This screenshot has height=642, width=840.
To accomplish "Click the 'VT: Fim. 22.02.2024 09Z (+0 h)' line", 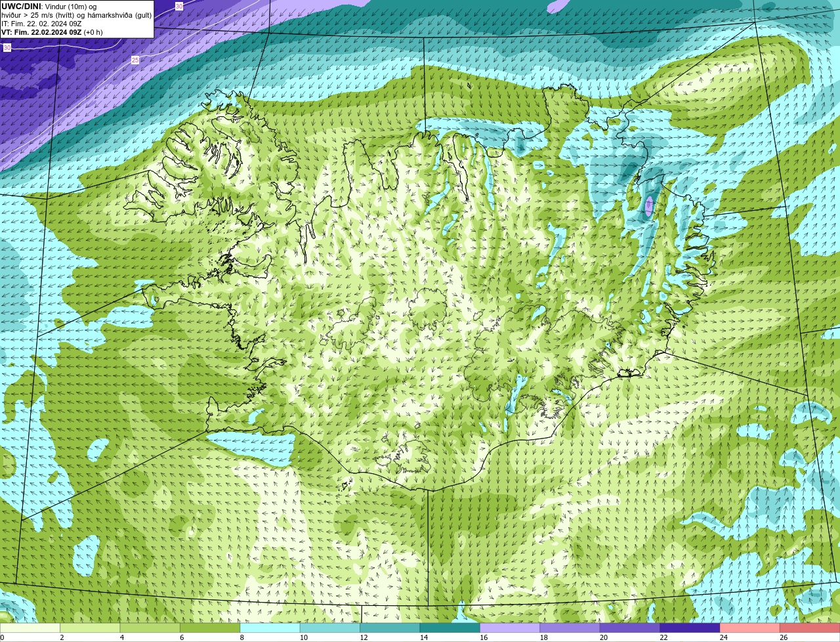I will (x=52, y=32).
